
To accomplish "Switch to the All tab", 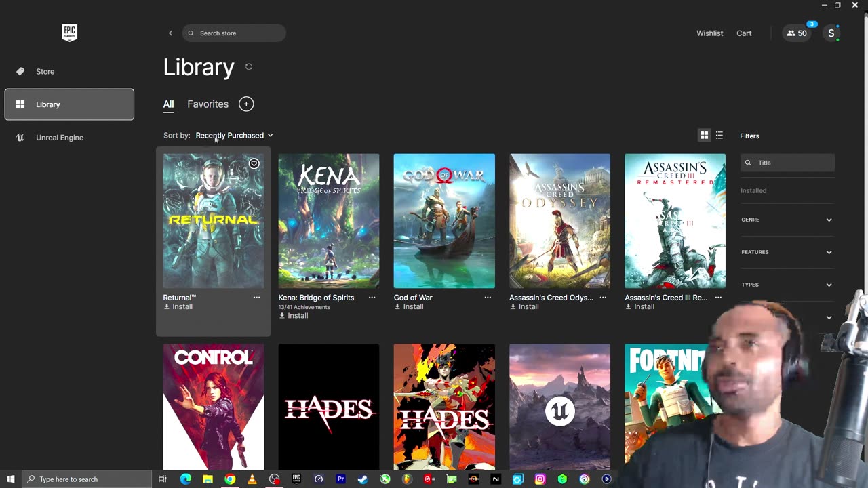I will (168, 104).
